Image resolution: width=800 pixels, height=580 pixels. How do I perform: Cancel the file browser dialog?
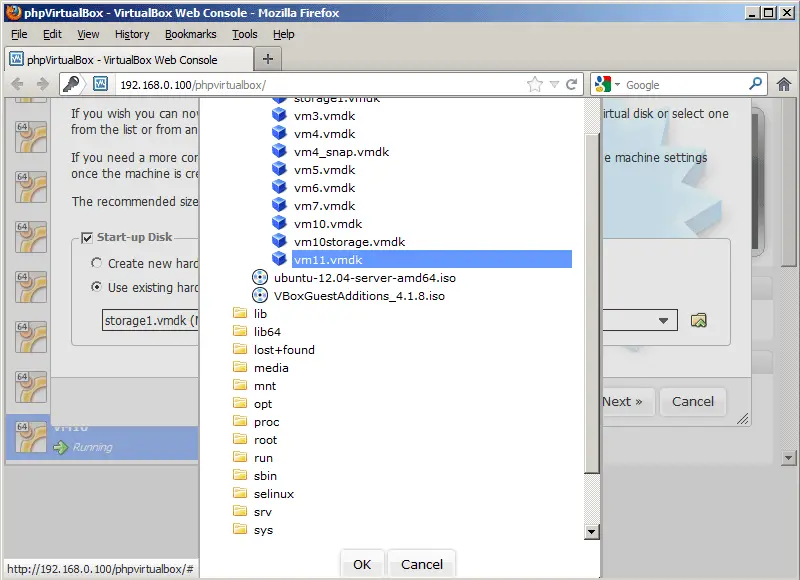point(422,564)
